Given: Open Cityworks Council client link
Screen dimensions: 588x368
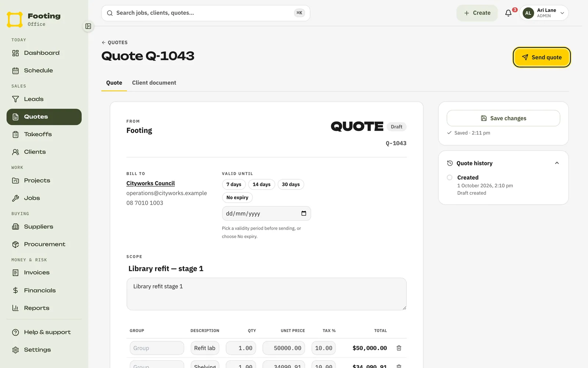Looking at the screenshot, I should point(151,183).
